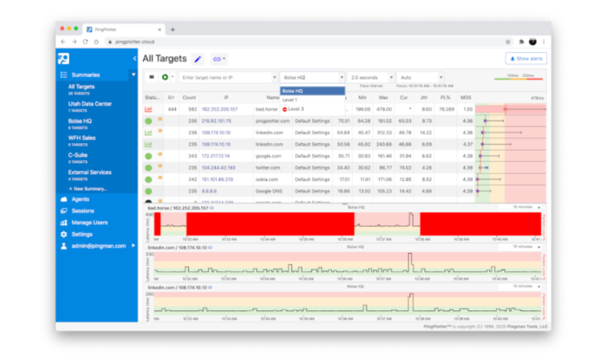This screenshot has width=607, height=364.
Task: Select Level 3 option in dropdown list
Action: [312, 109]
